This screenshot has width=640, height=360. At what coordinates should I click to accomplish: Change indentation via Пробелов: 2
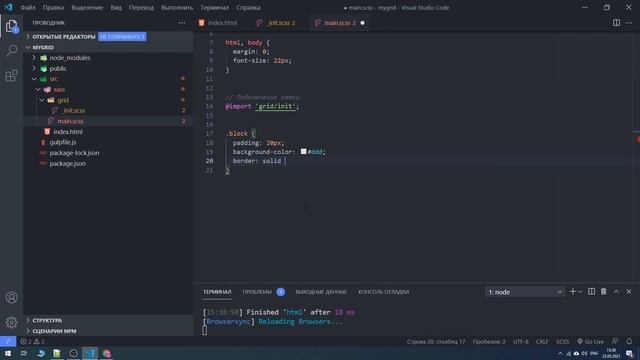point(489,341)
